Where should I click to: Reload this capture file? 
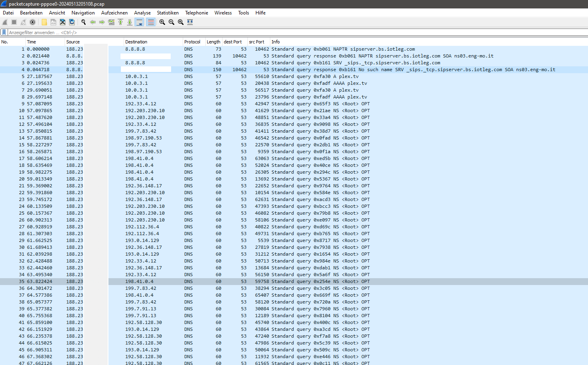(72, 22)
